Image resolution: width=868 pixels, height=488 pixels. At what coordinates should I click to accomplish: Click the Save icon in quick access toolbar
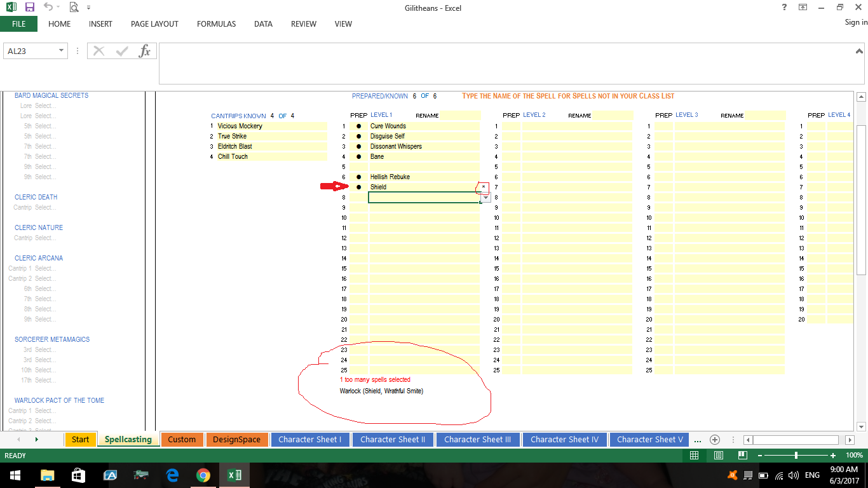(30, 8)
